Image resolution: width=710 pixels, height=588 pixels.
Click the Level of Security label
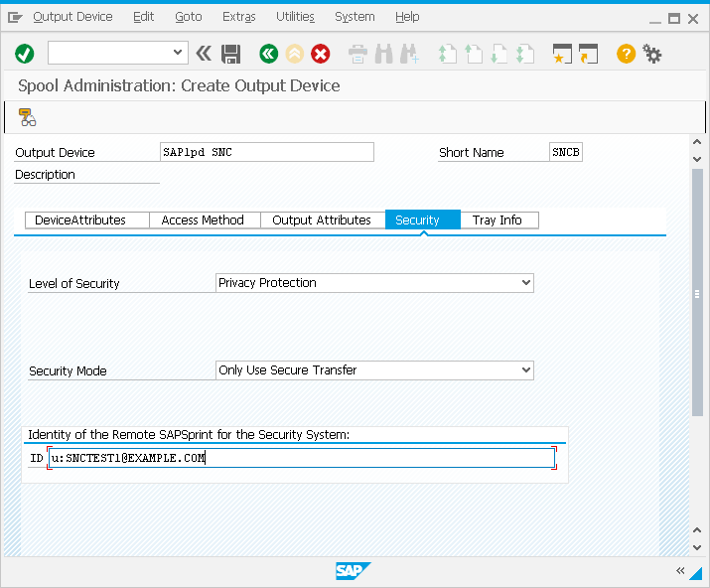pos(73,284)
